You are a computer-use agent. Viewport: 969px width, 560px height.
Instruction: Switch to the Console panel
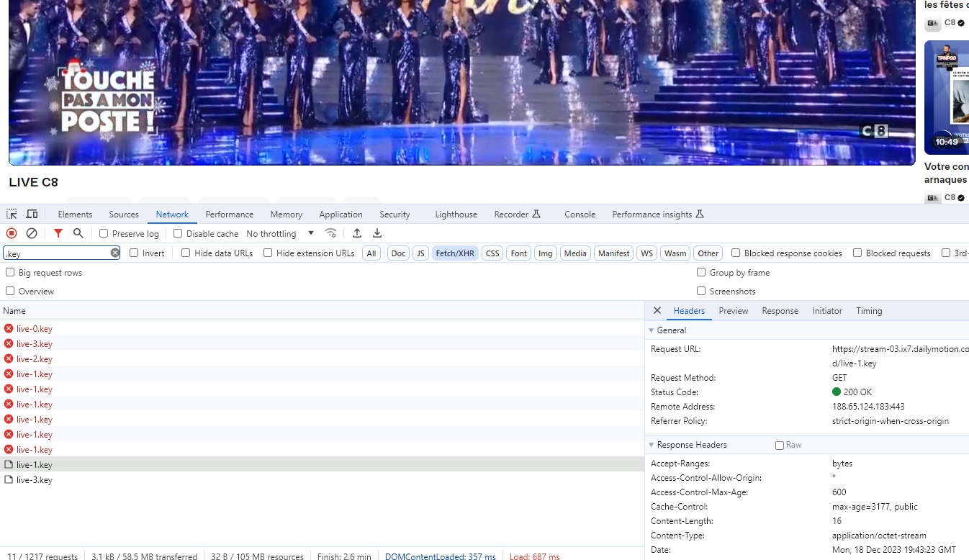(x=580, y=214)
